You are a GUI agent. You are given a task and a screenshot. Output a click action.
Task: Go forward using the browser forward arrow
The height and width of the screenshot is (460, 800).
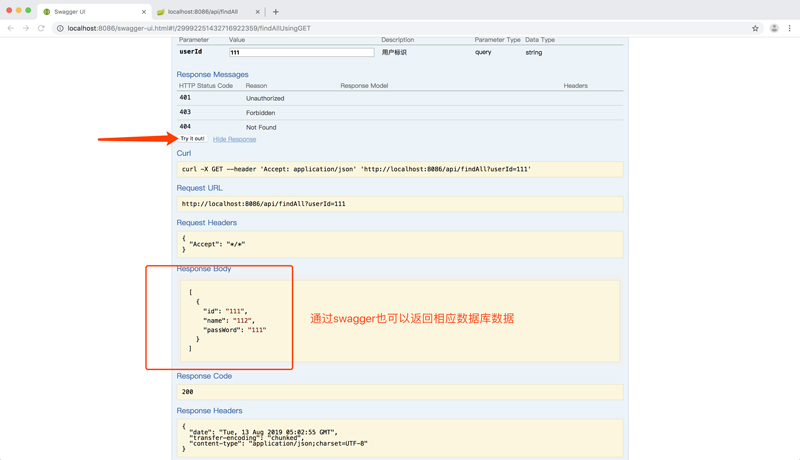click(x=26, y=28)
